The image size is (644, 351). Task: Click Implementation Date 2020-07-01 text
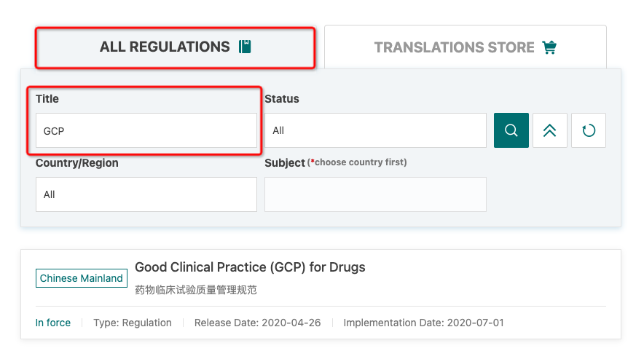pyautogui.click(x=423, y=323)
